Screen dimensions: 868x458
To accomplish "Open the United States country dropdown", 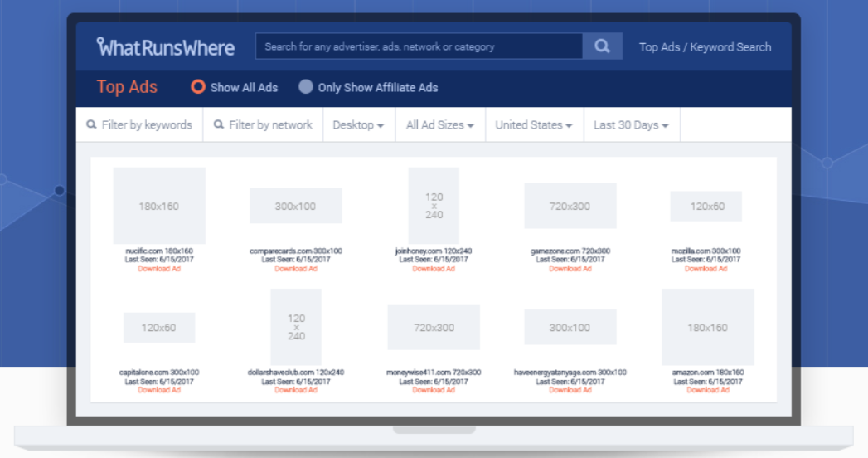I will (x=534, y=125).
